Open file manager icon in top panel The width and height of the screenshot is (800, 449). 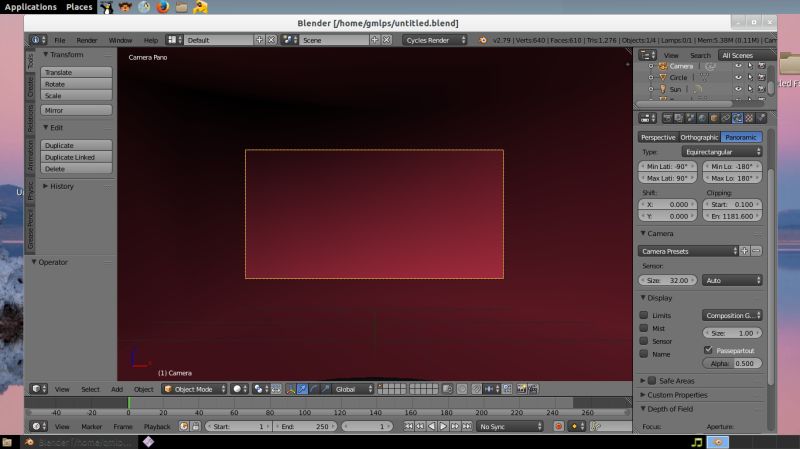click(x=181, y=7)
